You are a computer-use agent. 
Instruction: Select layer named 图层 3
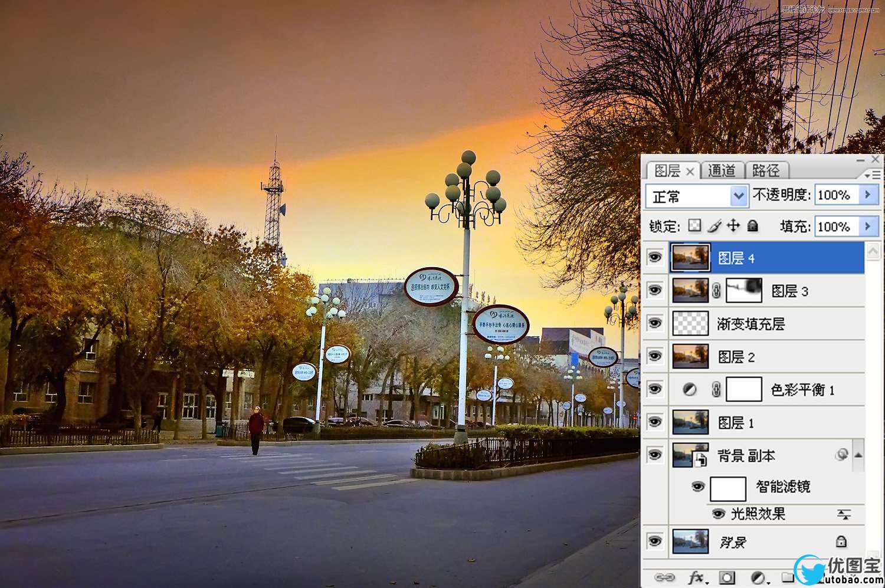click(x=789, y=291)
